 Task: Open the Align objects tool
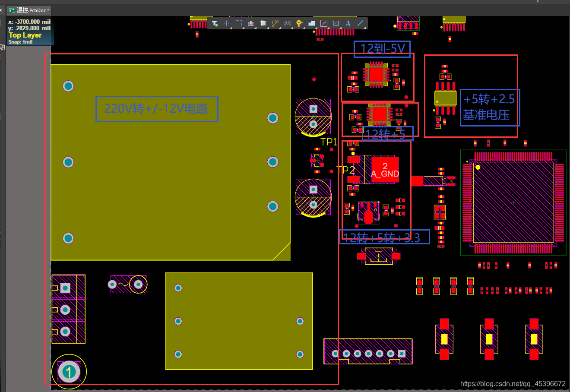tap(250, 23)
